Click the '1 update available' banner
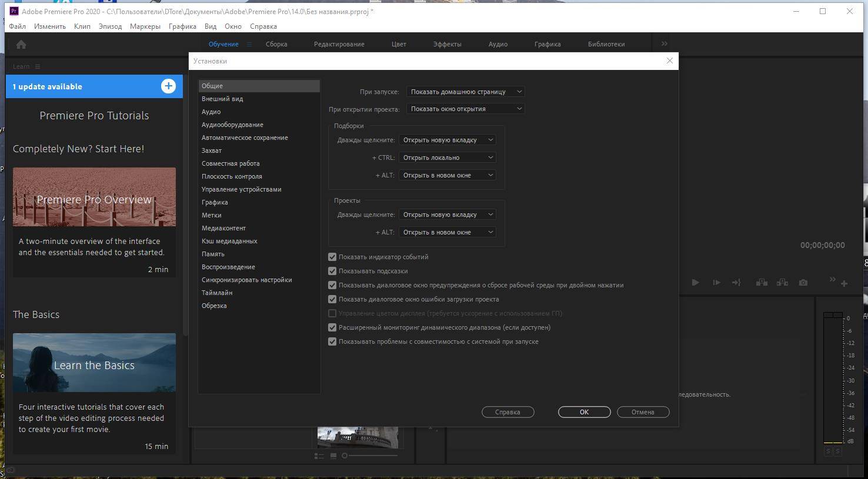 [94, 86]
